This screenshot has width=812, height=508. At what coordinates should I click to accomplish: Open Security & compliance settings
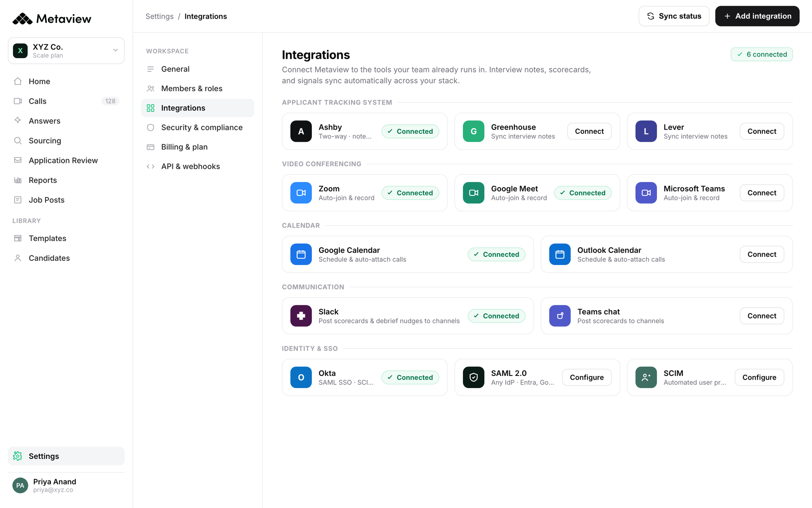coord(197,128)
